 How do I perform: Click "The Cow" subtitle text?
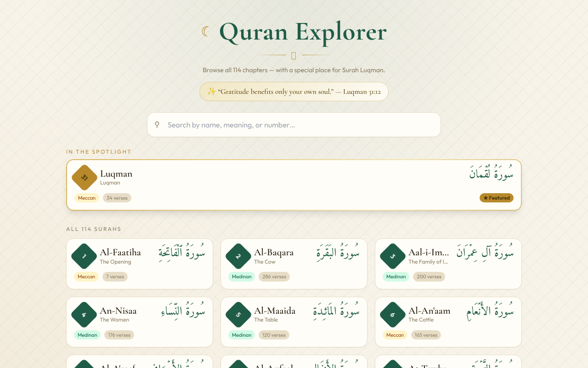coord(265,262)
